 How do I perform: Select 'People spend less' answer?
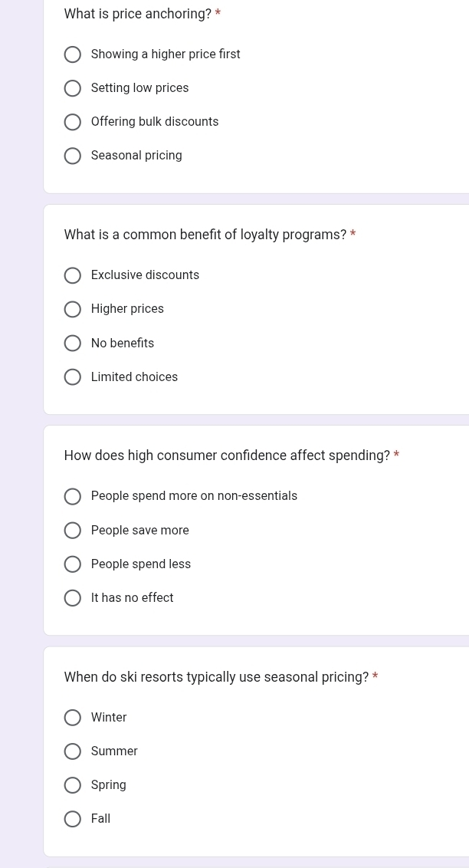point(73,564)
